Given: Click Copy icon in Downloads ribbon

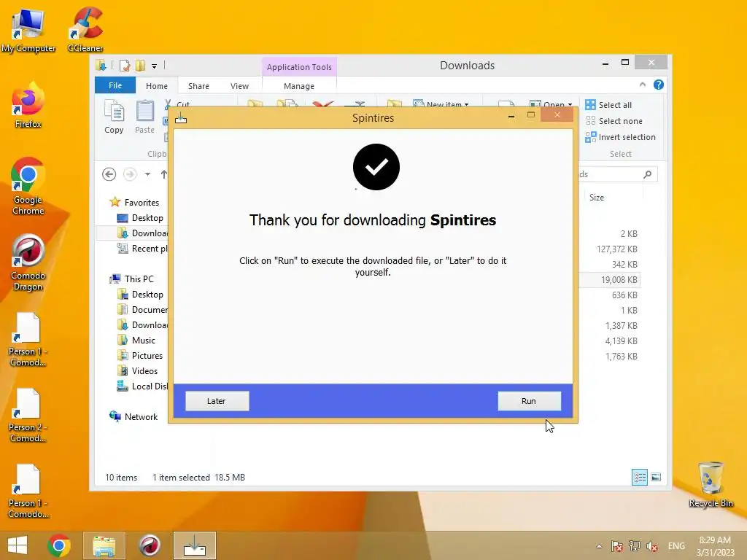Looking at the screenshot, I should pos(114,117).
